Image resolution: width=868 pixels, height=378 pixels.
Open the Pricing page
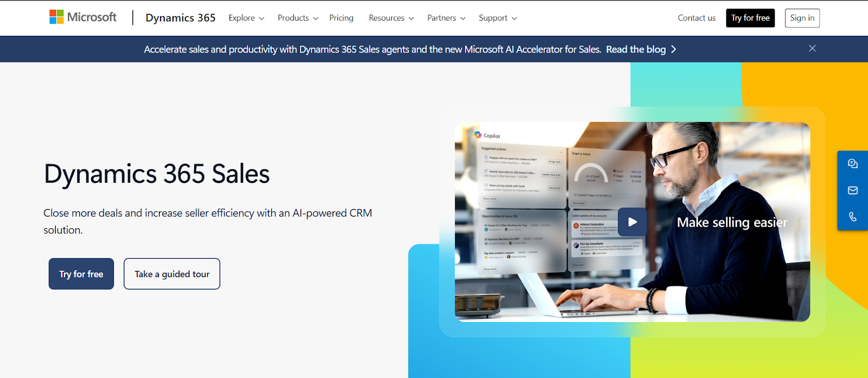tap(341, 18)
